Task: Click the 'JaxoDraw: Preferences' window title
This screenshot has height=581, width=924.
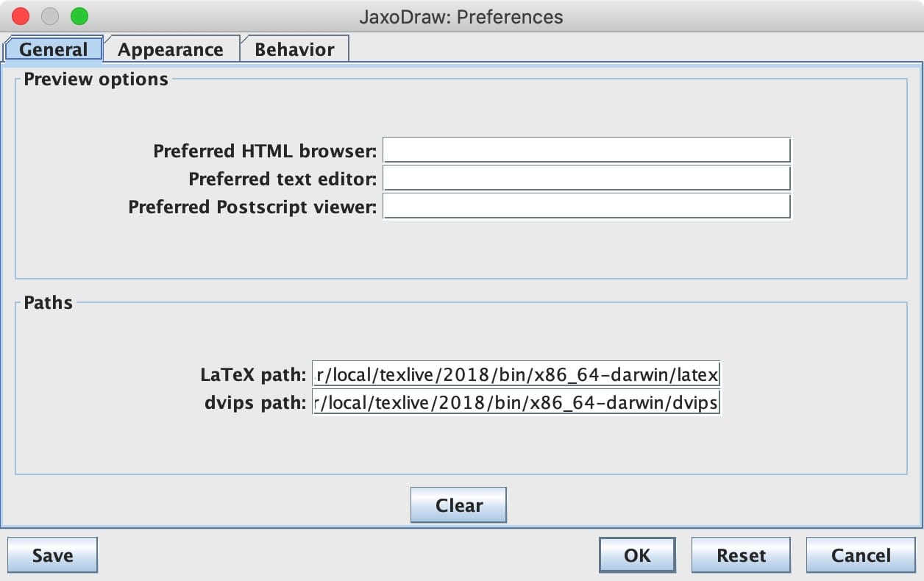Action: [461, 16]
